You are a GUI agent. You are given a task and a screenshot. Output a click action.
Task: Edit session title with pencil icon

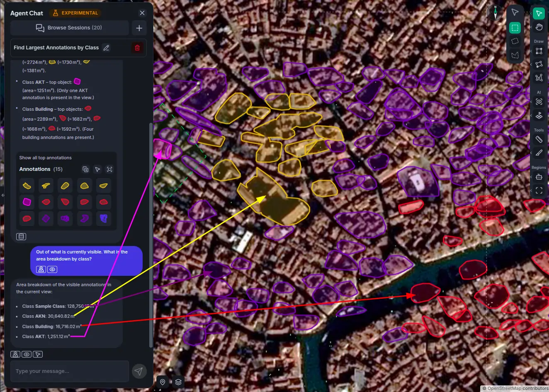tap(106, 48)
